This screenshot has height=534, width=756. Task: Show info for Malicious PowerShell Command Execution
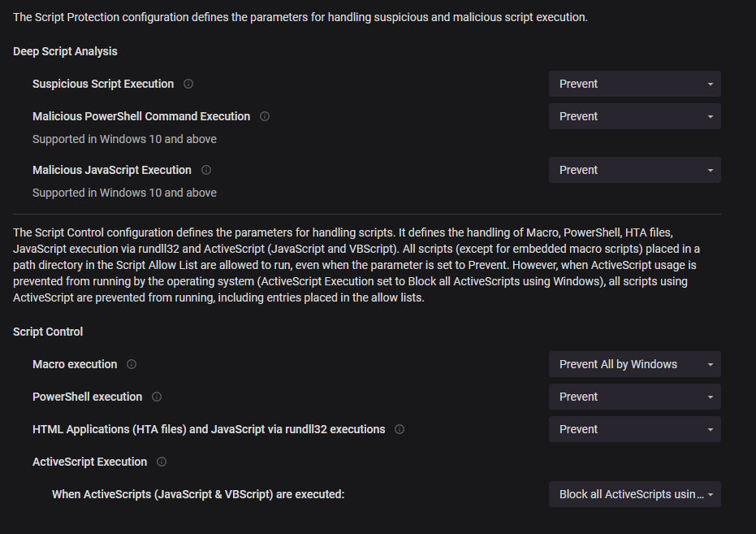point(265,116)
